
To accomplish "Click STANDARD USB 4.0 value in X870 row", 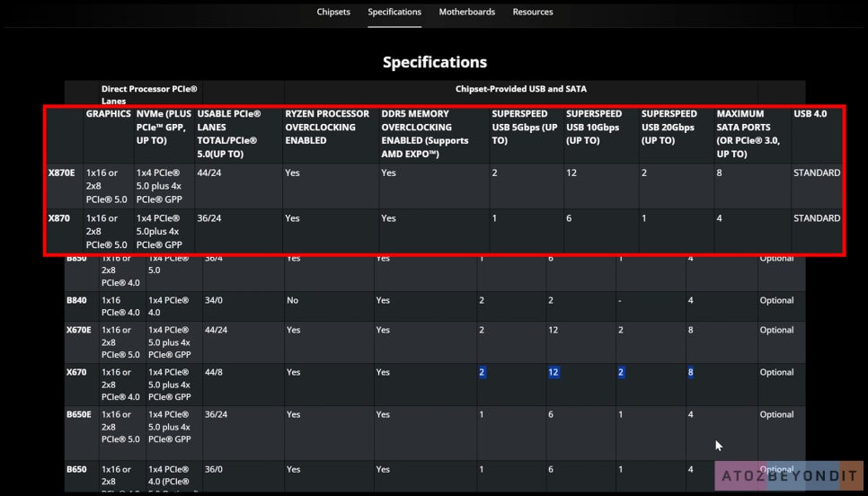I will pyautogui.click(x=817, y=218).
